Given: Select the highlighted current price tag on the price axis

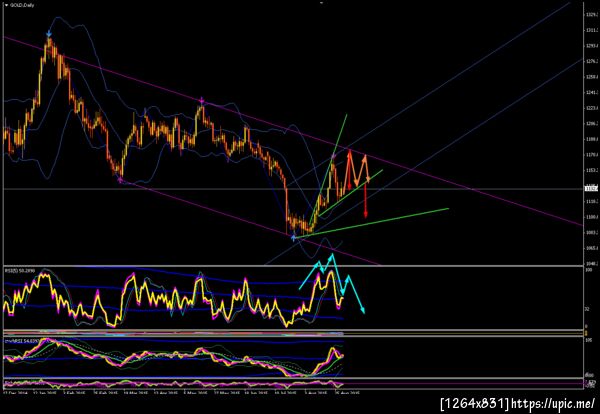Looking at the screenshot, I should 592,188.
